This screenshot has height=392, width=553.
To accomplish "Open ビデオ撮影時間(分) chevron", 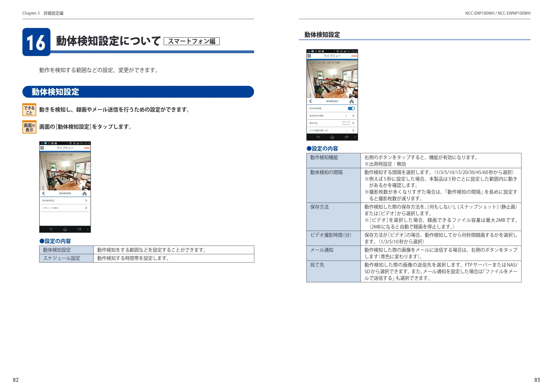I will coord(353,130).
